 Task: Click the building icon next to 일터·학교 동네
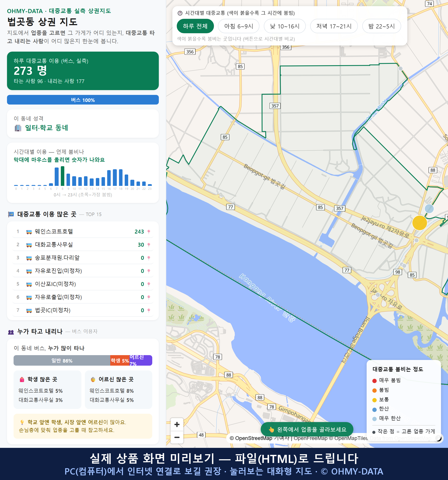[18, 128]
